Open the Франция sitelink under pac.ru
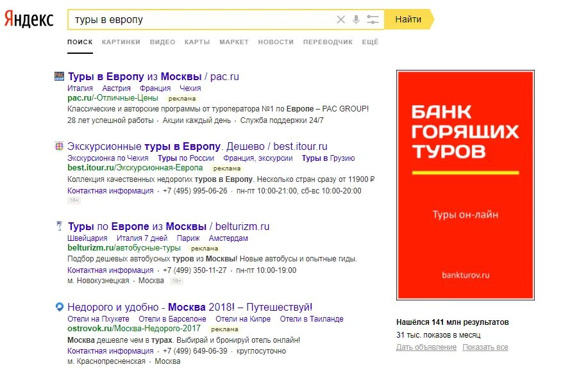 155,88
